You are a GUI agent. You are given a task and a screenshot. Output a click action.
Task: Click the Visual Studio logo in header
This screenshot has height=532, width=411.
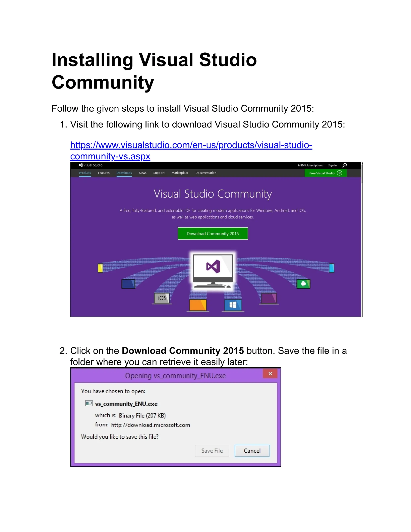(91, 165)
